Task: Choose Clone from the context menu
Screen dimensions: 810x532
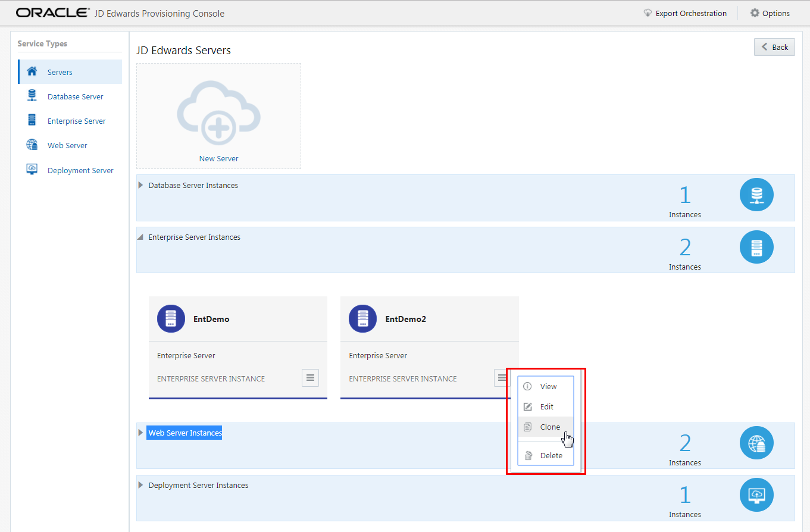Action: (549, 427)
